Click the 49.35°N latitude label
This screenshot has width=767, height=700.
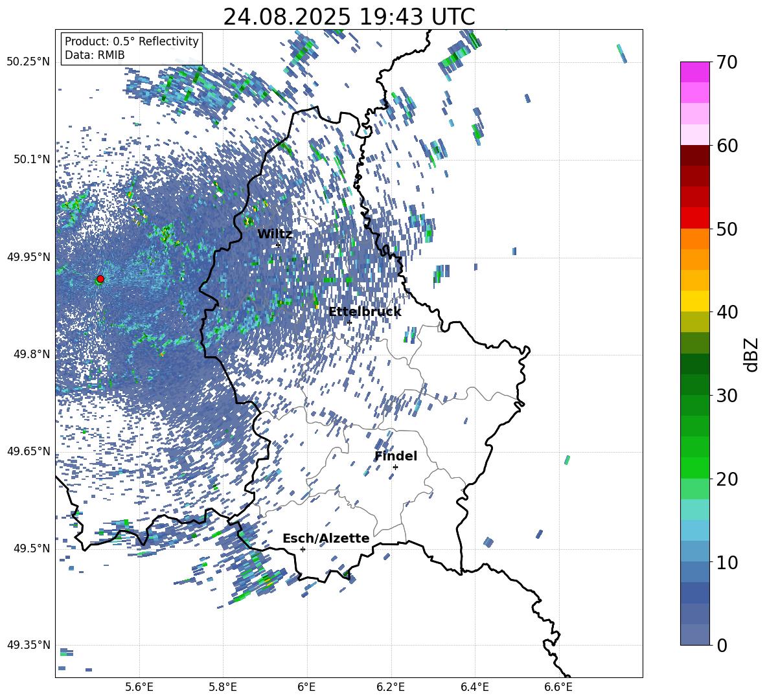(x=29, y=645)
